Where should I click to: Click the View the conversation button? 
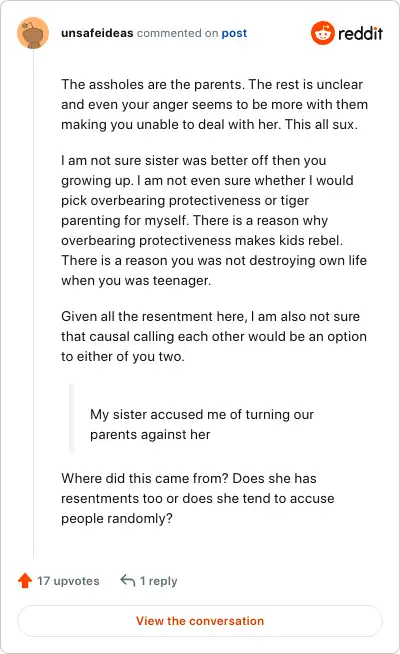pyautogui.click(x=200, y=621)
